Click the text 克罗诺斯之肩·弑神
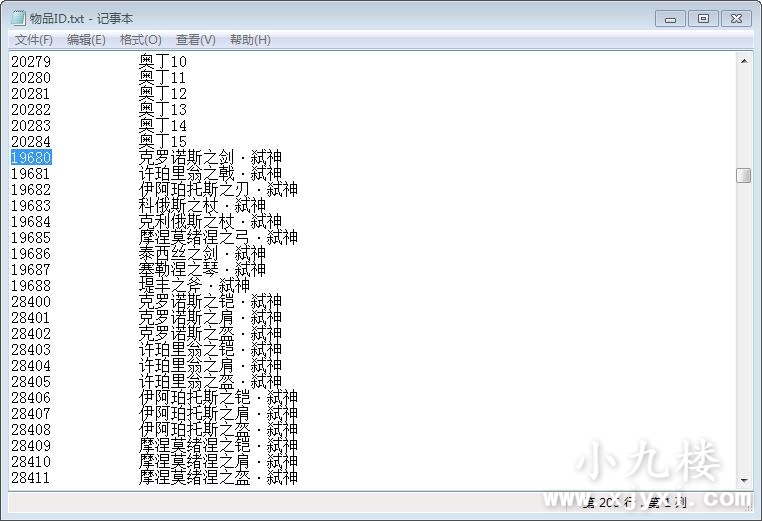Image resolution: width=762 pixels, height=521 pixels. (x=210, y=318)
